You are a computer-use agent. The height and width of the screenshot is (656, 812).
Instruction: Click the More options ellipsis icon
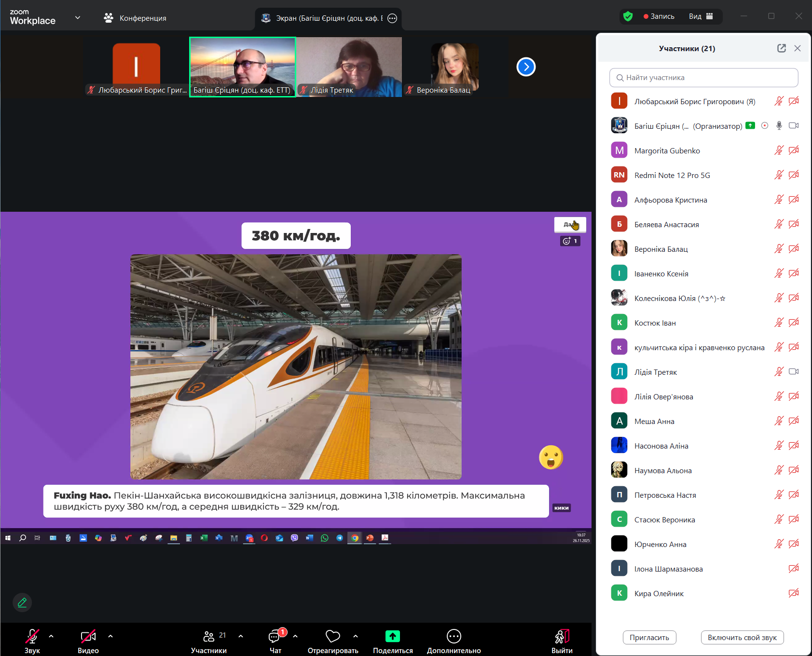[x=454, y=637]
